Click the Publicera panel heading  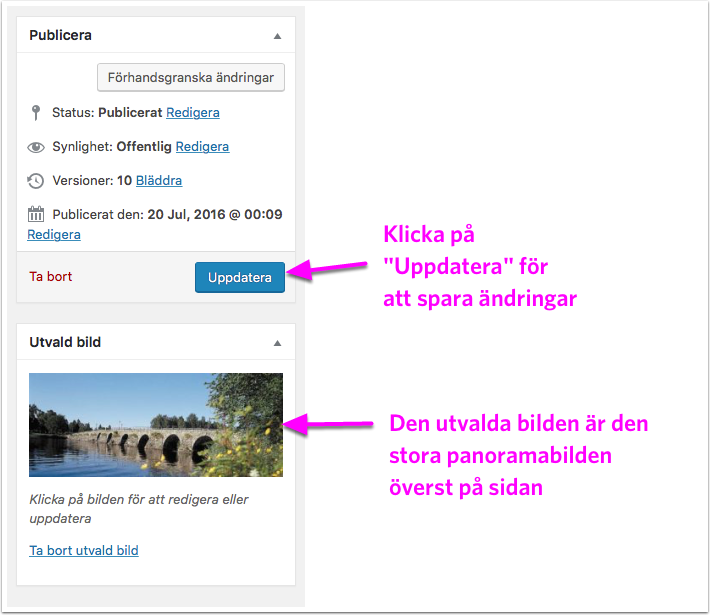coord(60,35)
